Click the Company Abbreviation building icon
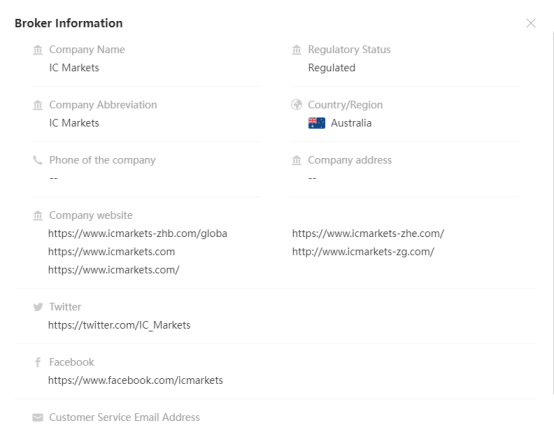The height and width of the screenshot is (437, 554). pyautogui.click(x=38, y=105)
